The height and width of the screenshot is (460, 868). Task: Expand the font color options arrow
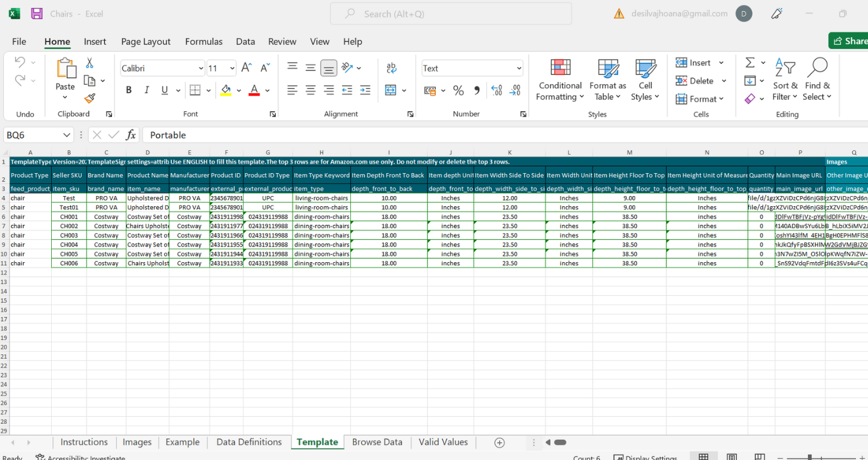[267, 90]
